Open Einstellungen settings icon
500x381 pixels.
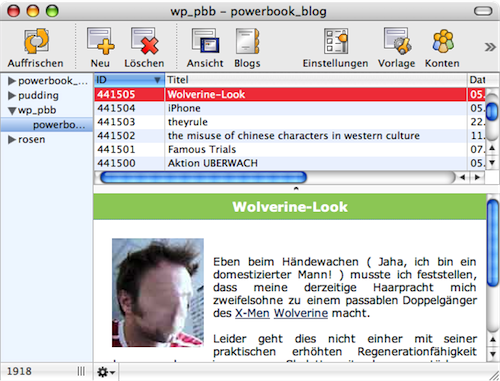pos(336,41)
